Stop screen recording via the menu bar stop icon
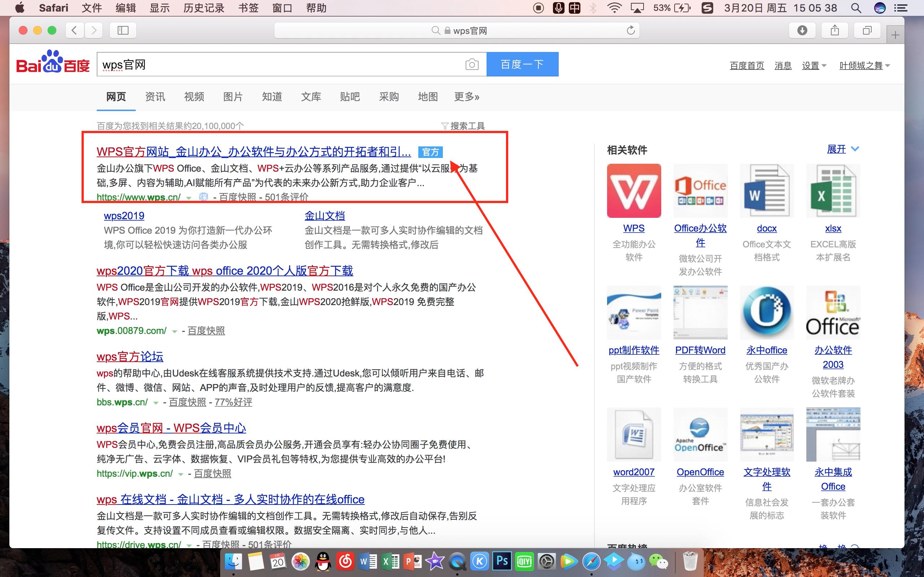The width and height of the screenshot is (924, 577). click(x=539, y=8)
